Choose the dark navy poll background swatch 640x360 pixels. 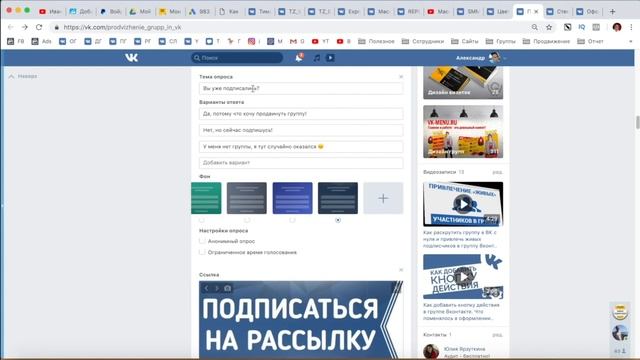click(338, 198)
